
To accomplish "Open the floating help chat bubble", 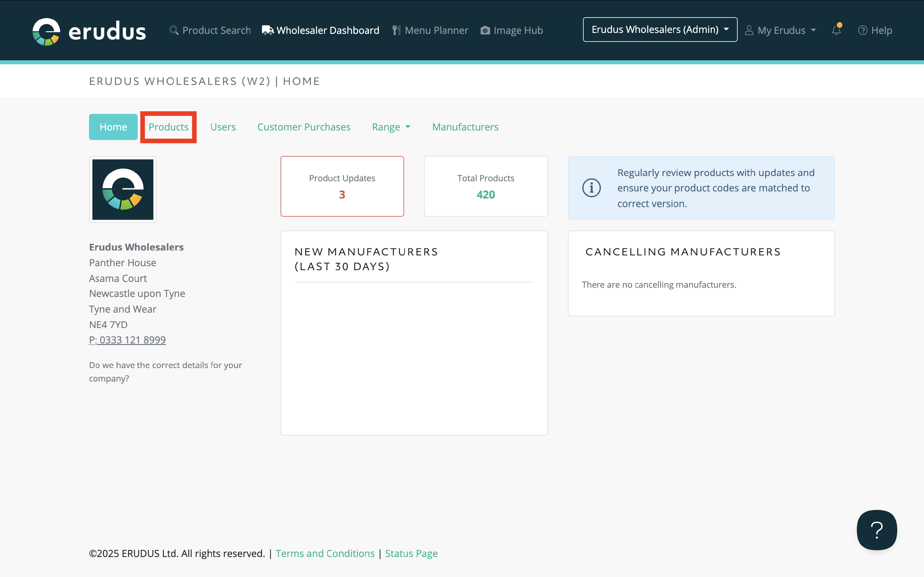I will [x=876, y=530].
